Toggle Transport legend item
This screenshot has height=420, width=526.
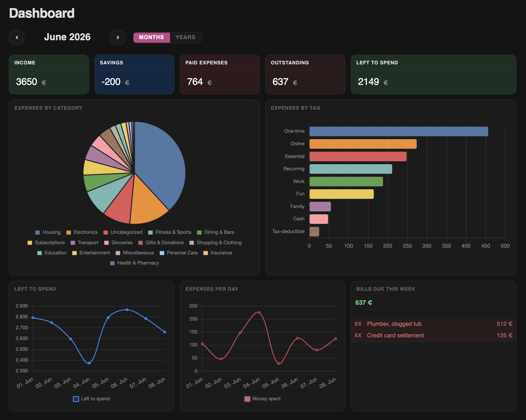tap(85, 243)
